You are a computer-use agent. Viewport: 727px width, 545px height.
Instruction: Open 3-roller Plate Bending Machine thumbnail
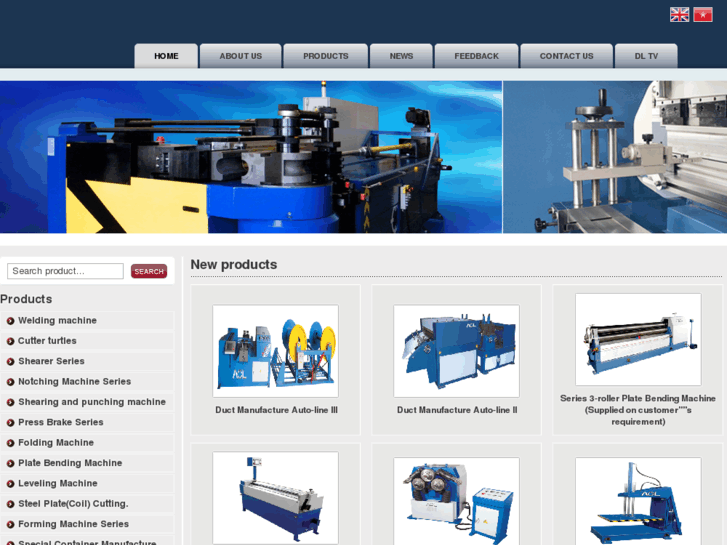click(638, 340)
